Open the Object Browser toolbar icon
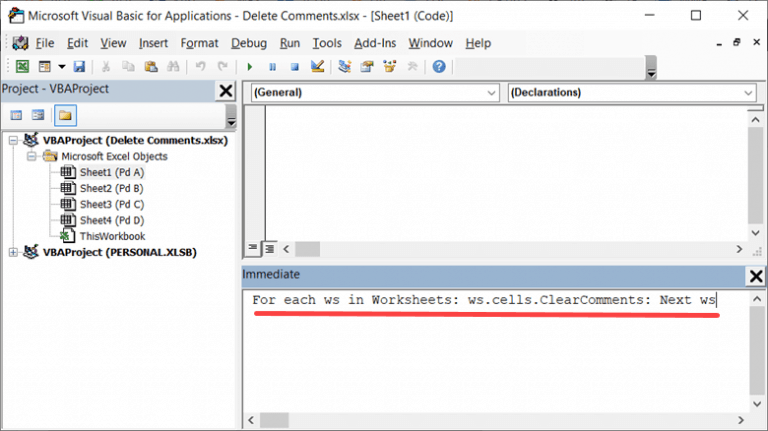This screenshot has width=768, height=431. click(390, 67)
